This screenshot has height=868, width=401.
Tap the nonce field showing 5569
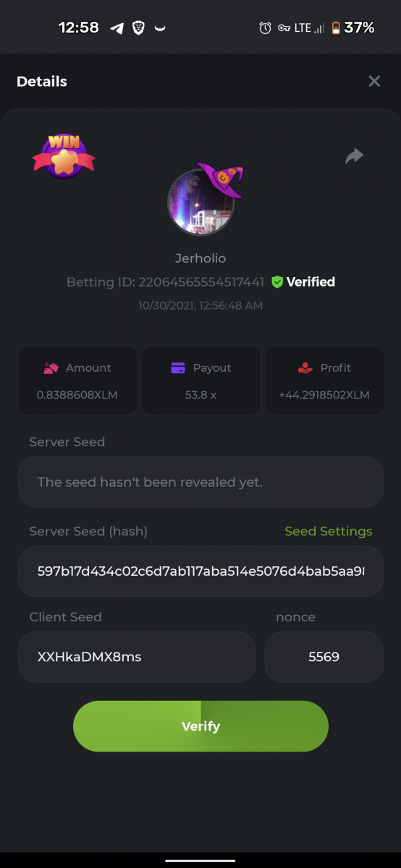point(324,657)
